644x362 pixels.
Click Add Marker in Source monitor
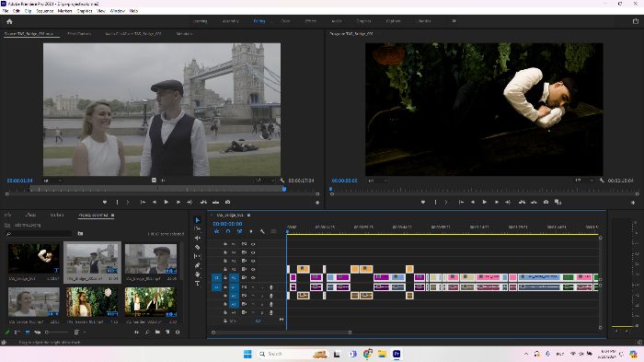point(105,202)
